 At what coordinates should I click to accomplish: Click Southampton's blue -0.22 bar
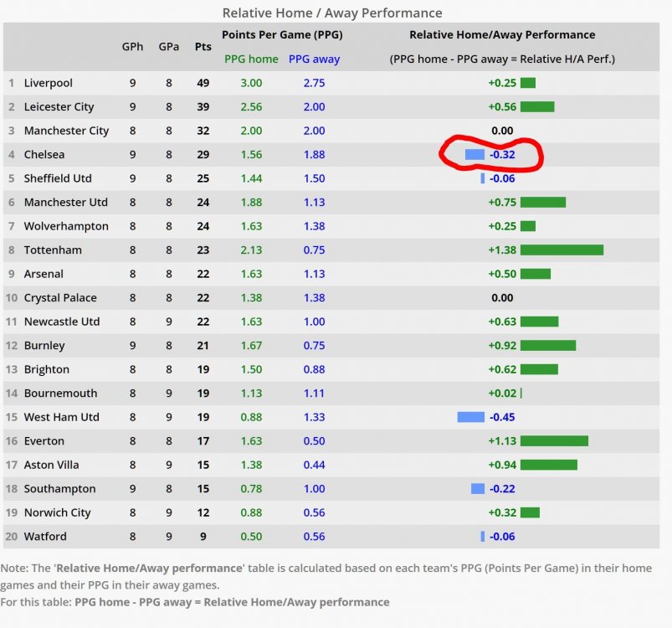(477, 489)
